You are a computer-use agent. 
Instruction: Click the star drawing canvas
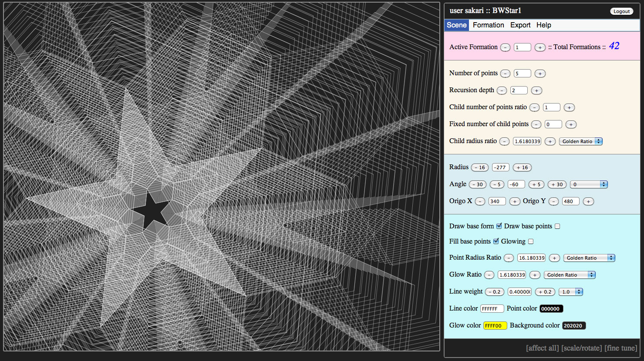[x=222, y=177]
